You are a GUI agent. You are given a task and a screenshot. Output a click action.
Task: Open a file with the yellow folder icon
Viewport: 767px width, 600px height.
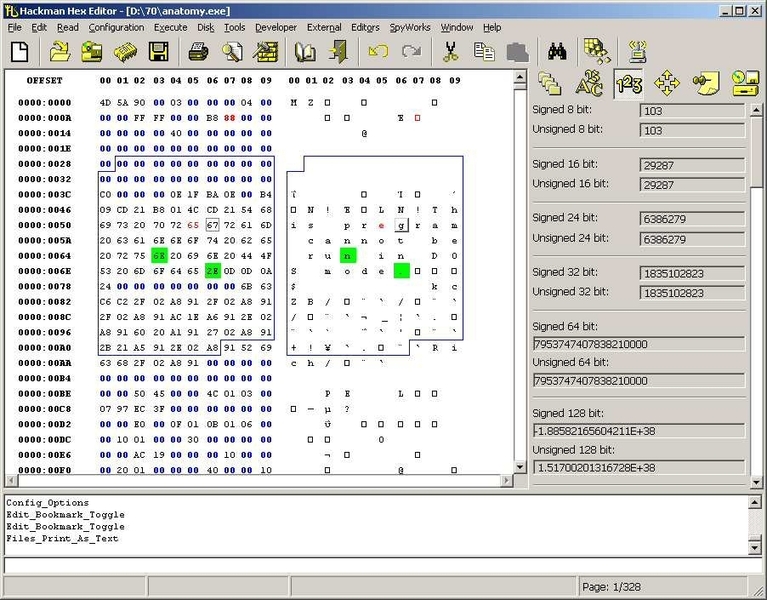point(60,52)
